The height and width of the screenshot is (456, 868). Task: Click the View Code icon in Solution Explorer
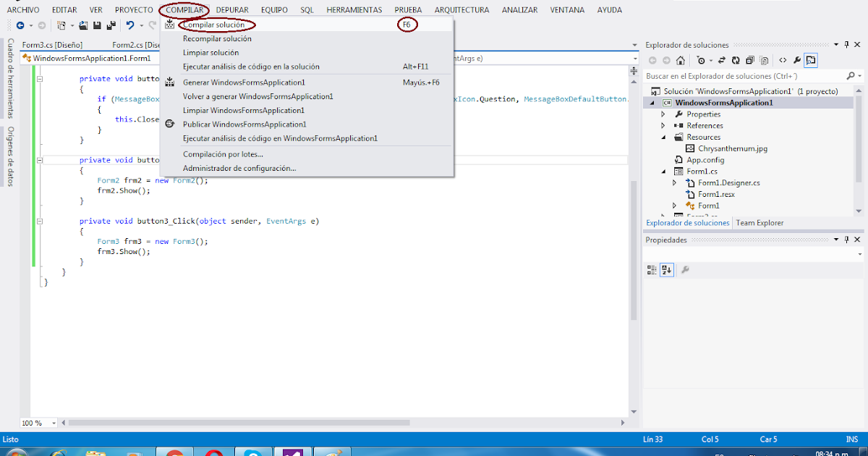[782, 61]
